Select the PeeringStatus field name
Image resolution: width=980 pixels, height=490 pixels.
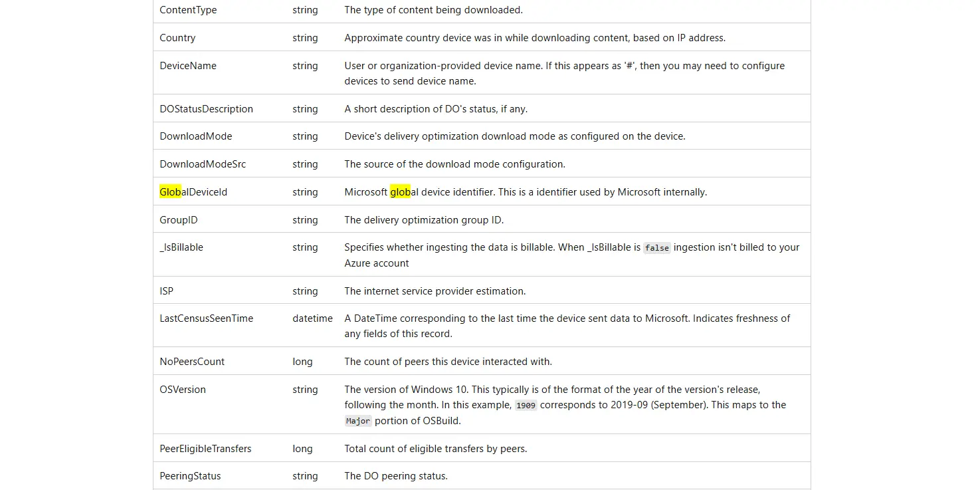190,476
